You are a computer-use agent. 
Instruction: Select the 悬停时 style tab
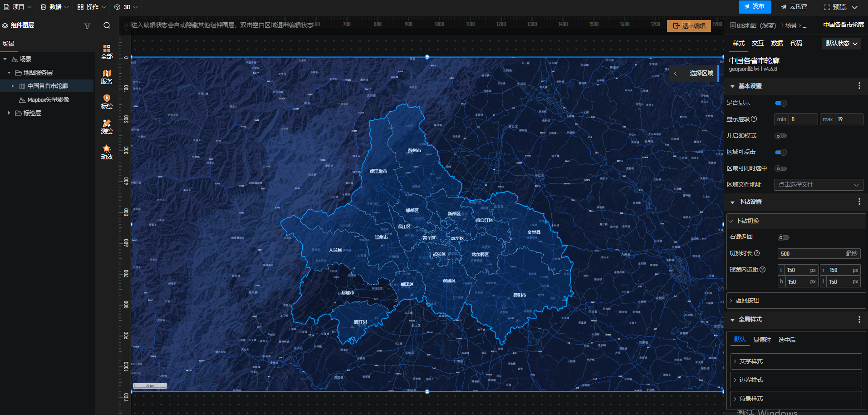pyautogui.click(x=762, y=340)
